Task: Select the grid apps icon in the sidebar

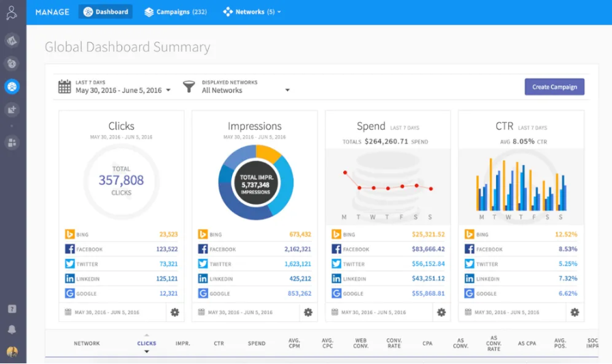Action: coord(12,142)
